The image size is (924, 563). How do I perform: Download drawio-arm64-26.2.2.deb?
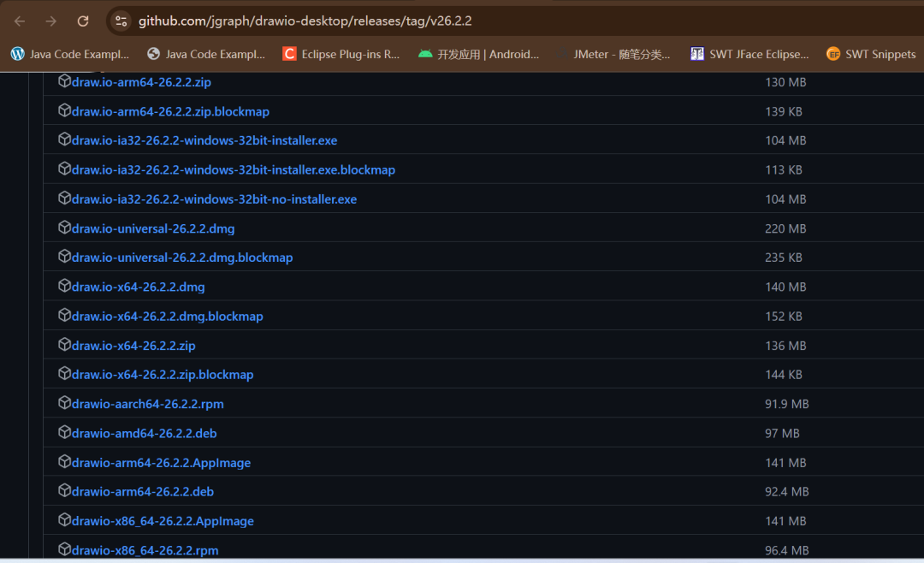143,492
